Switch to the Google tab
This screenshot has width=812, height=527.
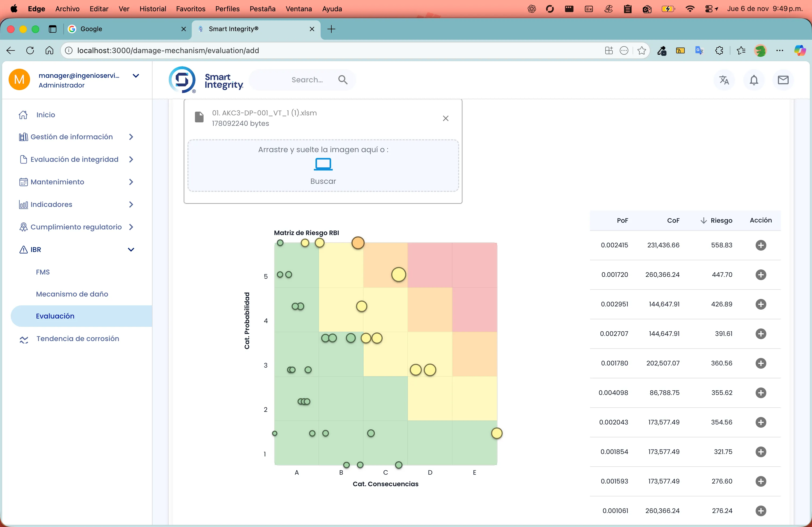pyautogui.click(x=92, y=29)
